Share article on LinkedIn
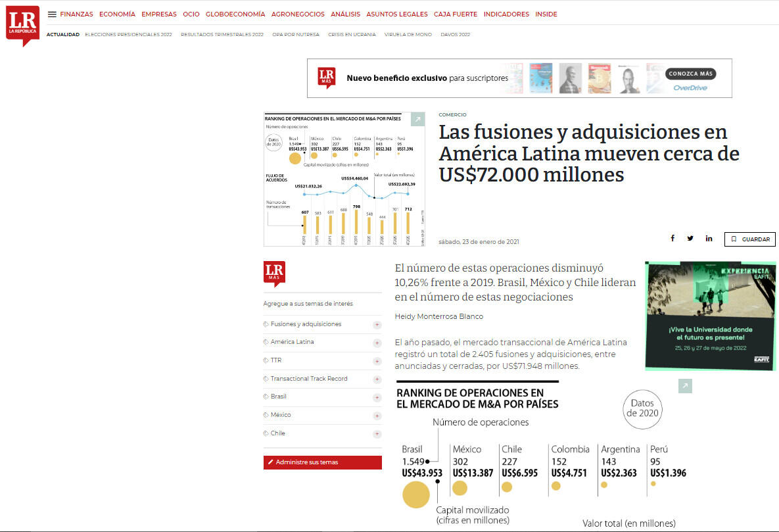This screenshot has width=779, height=532. point(709,238)
